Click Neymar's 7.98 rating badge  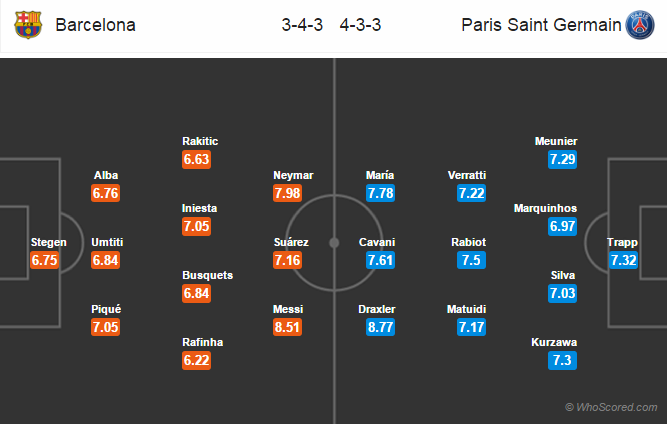[x=288, y=193]
